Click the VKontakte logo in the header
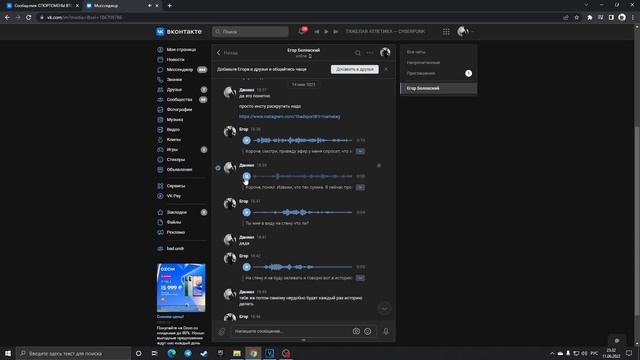 (178, 31)
